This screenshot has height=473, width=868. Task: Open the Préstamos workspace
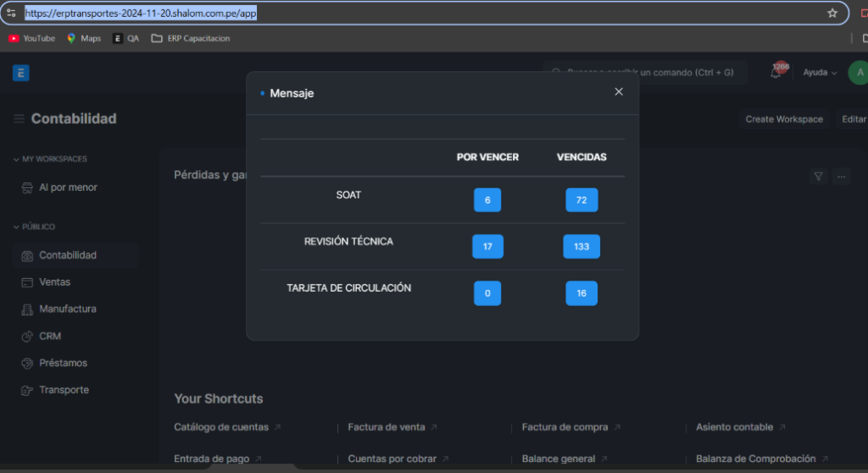pos(63,363)
